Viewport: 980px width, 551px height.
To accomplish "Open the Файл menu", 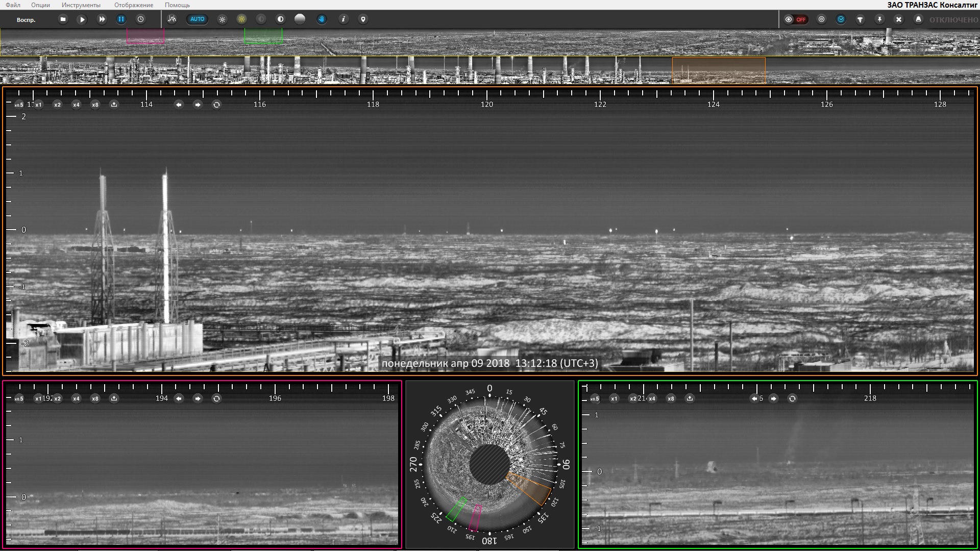I will (x=13, y=5).
